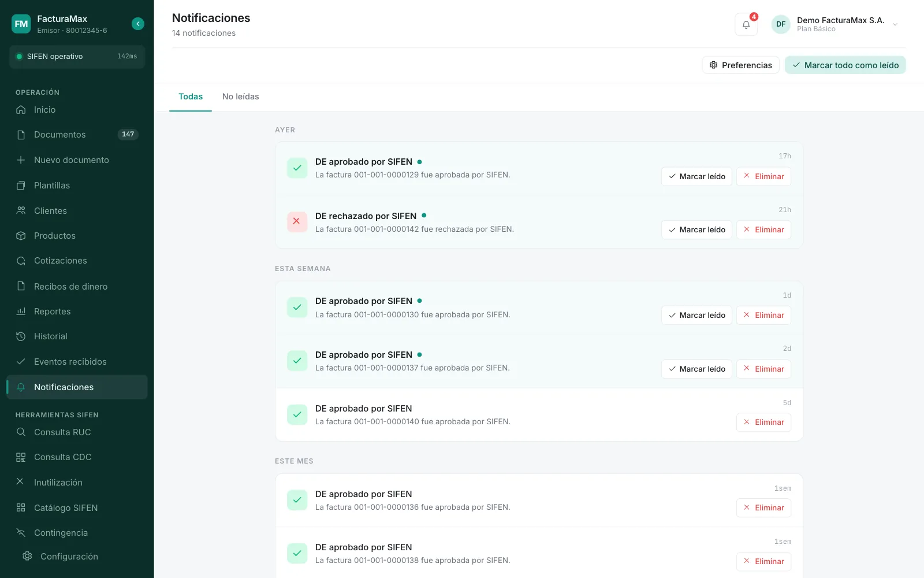Click the red rejected icon for factura 0000142

pos(297,221)
